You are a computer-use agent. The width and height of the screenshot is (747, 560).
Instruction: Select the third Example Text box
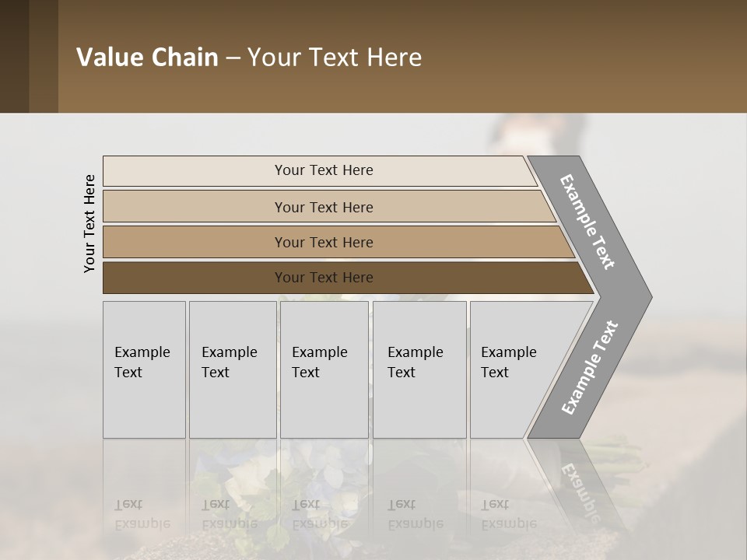323,369
